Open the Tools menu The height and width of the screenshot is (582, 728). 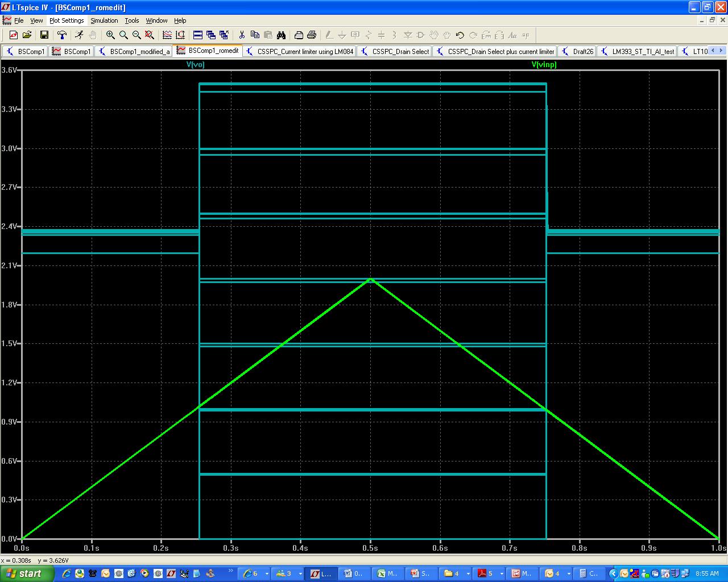pyautogui.click(x=132, y=20)
